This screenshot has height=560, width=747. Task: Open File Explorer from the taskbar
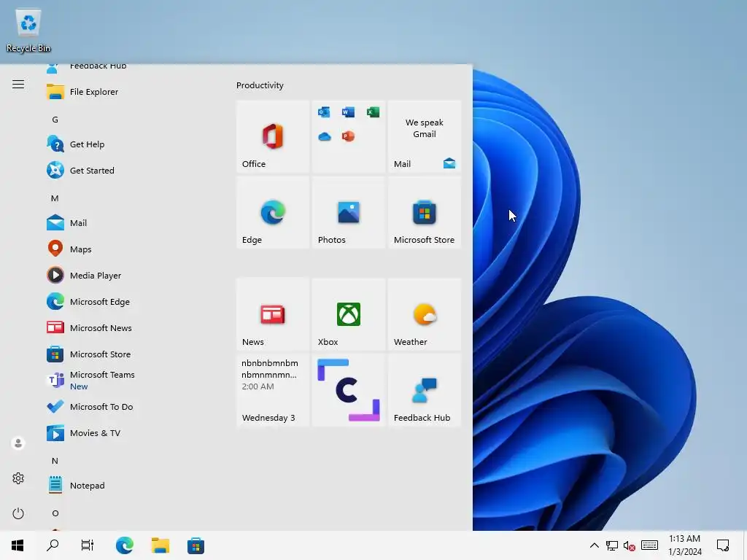point(160,545)
